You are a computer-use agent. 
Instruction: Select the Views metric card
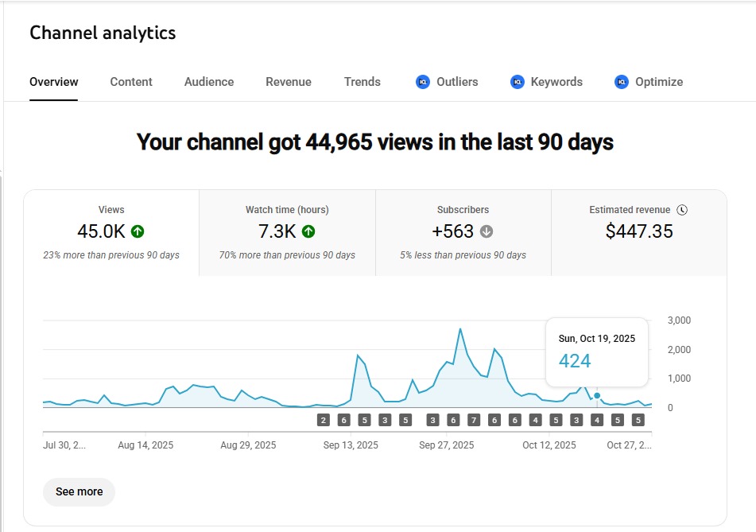click(111, 232)
